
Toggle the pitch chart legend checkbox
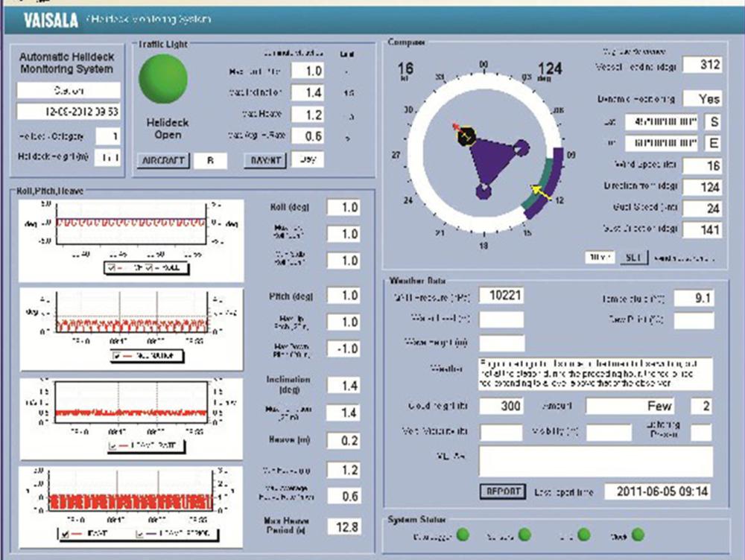click(x=117, y=356)
